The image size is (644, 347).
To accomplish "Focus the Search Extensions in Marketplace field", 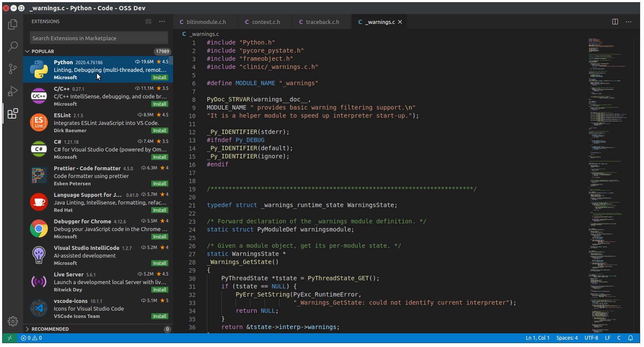I will click(99, 38).
